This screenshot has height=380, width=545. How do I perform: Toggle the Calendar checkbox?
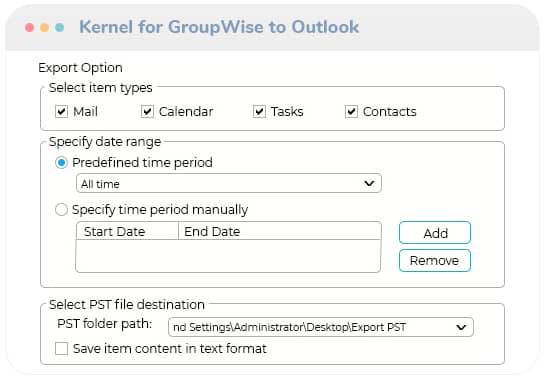pyautogui.click(x=147, y=112)
